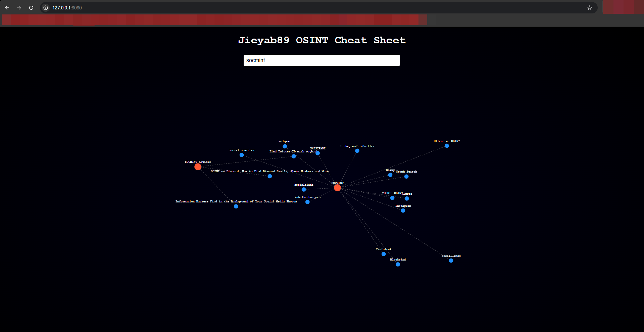Image resolution: width=644 pixels, height=332 pixels.
Task: Select the socialblade node dot
Action: 304,190
